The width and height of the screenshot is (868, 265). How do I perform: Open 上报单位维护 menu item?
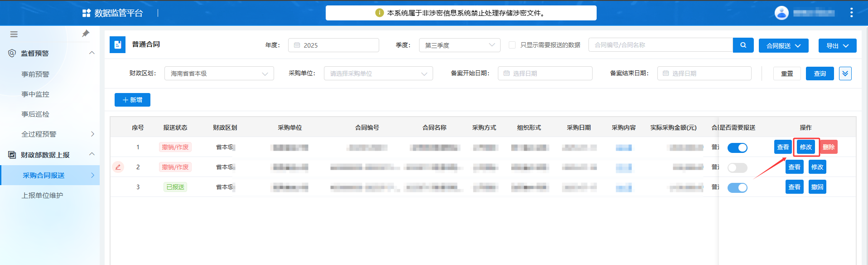click(42, 196)
